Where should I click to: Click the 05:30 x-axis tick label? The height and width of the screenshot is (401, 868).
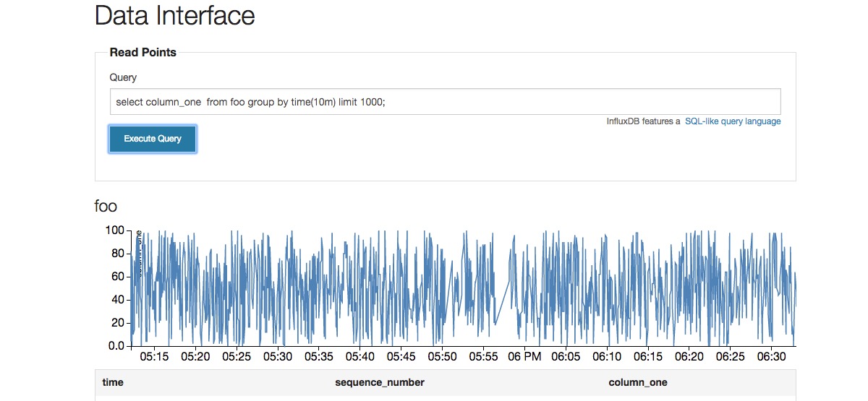click(x=278, y=357)
